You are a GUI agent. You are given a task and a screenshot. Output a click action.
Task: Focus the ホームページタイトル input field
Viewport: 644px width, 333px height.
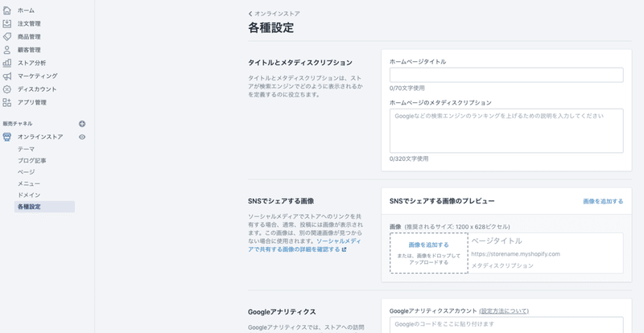(506, 75)
